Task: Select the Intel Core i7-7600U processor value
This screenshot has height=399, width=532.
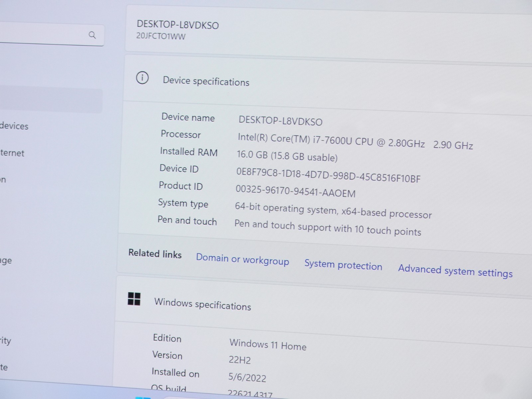Action: click(x=355, y=141)
